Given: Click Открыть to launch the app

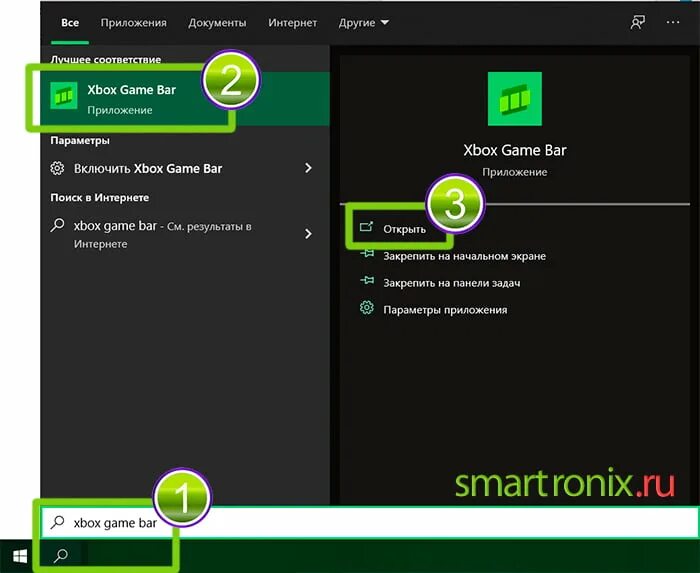Looking at the screenshot, I should click(404, 229).
